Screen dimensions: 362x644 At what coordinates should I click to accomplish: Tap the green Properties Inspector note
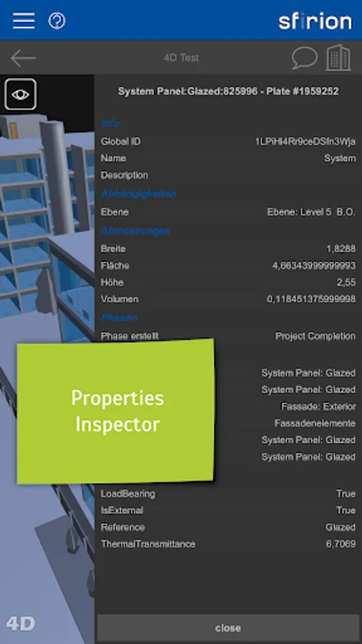point(116,411)
